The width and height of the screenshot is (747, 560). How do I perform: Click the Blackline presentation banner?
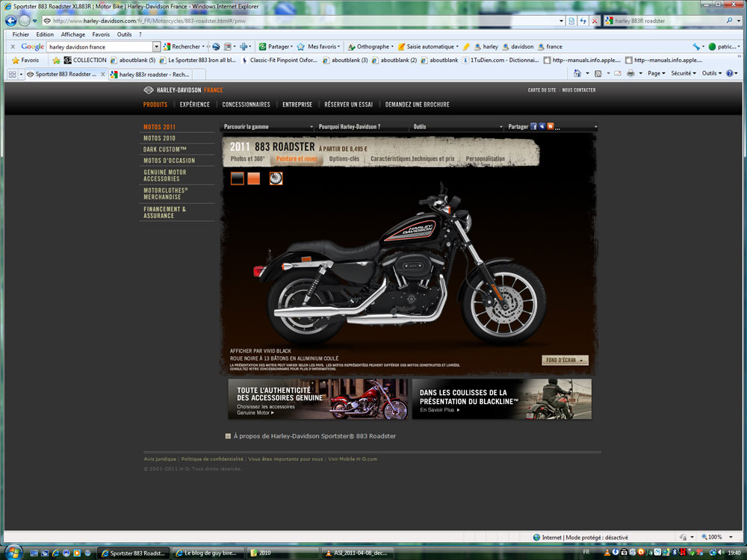pos(502,399)
